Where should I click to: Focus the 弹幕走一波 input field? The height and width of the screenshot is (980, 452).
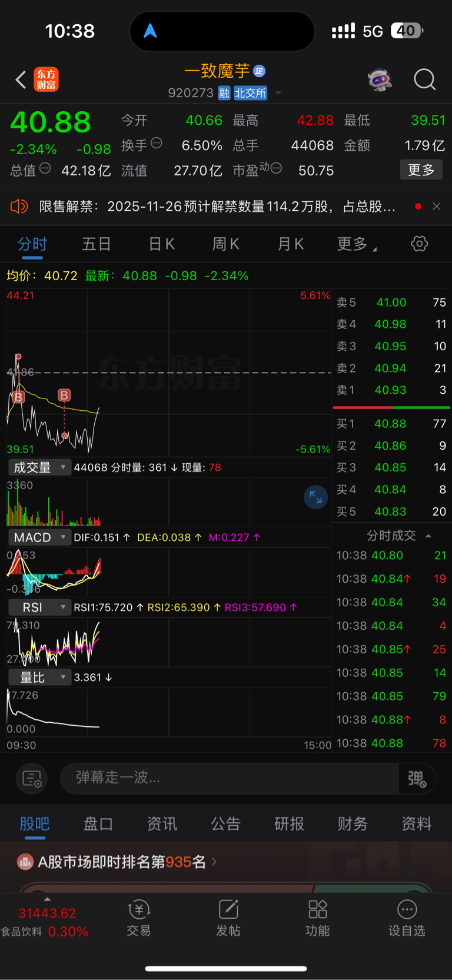(230, 778)
